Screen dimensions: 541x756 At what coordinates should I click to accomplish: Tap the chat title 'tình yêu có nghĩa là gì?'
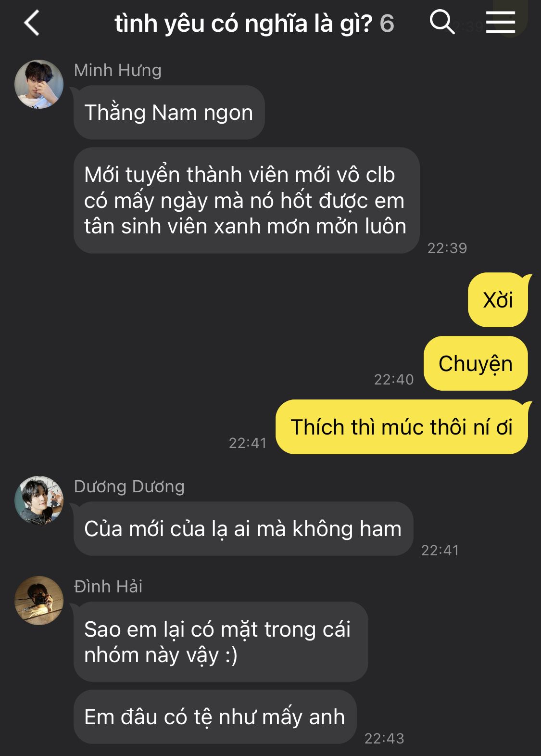[x=243, y=24]
